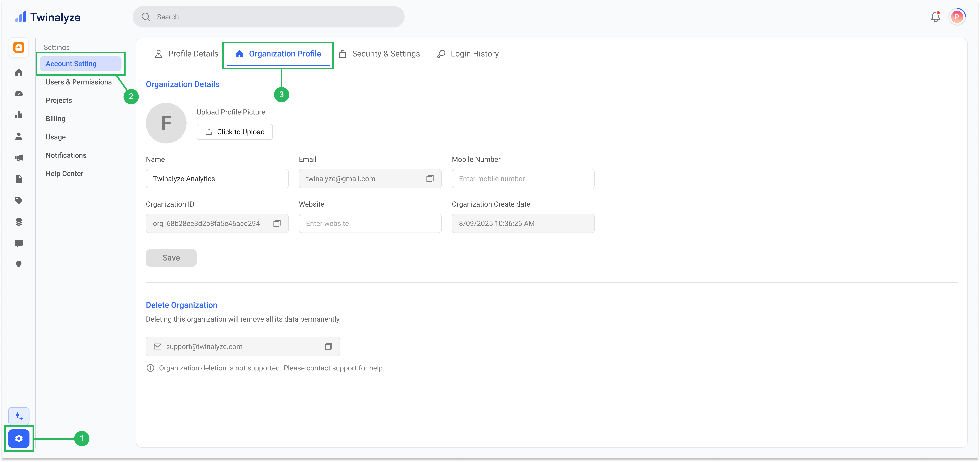Click the Website input field
The height and width of the screenshot is (462, 980).
[x=370, y=224]
